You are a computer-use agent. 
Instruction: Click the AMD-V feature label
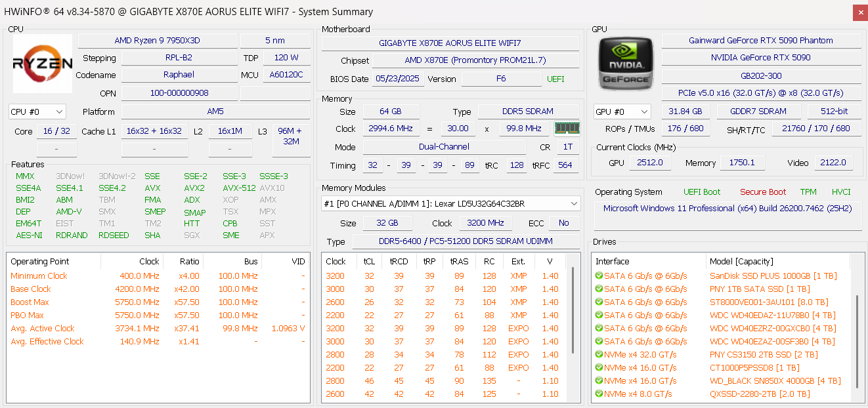pos(69,211)
